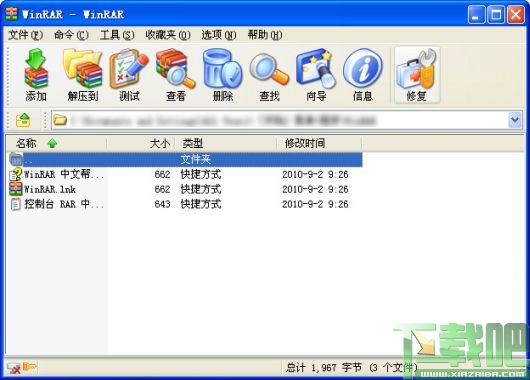Click the 添加 (Add) toolbar icon
Image resolution: width=530 pixels, height=380 pixels.
[x=36, y=75]
